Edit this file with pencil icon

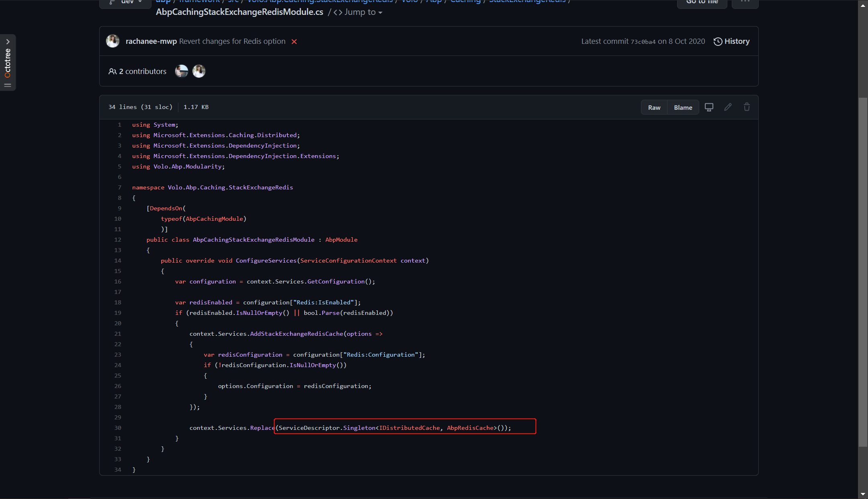(x=728, y=107)
